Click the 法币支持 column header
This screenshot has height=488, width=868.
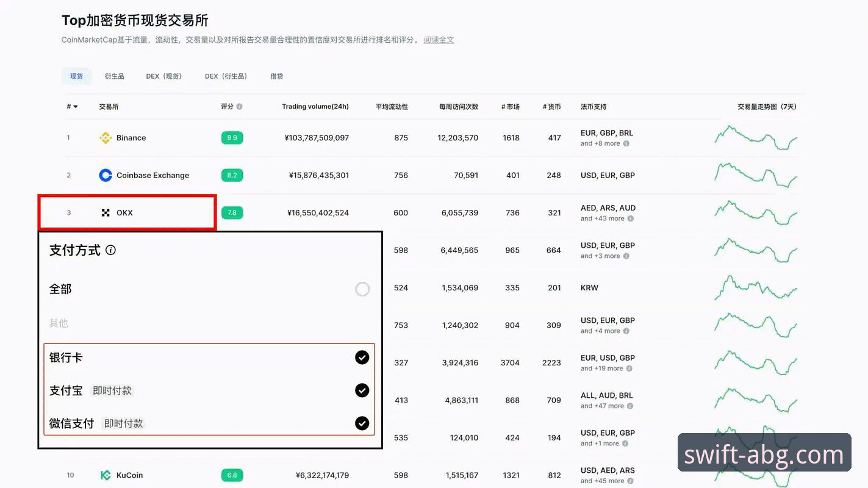(x=594, y=107)
